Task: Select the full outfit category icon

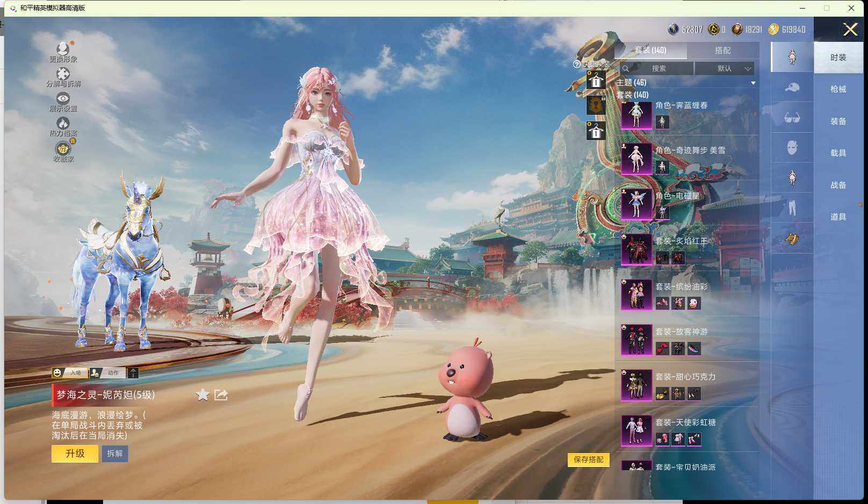Action: click(x=792, y=57)
